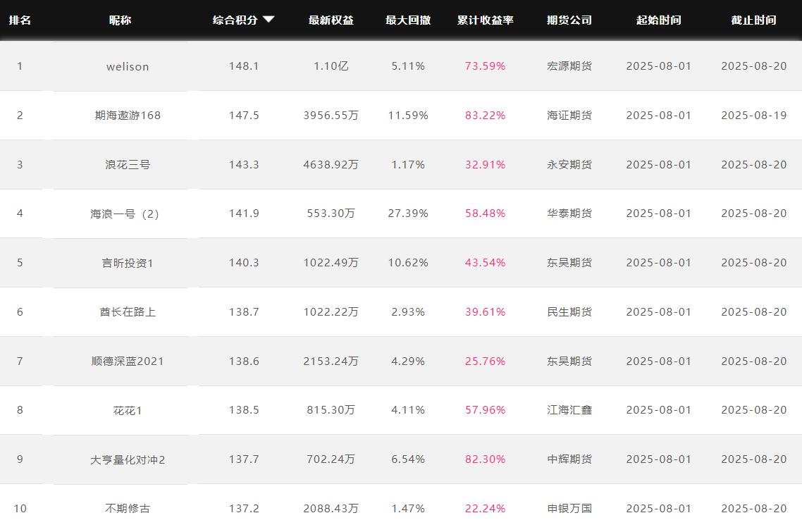Click the 民生期货 company cell
The height and width of the screenshot is (532, 802).
point(569,312)
